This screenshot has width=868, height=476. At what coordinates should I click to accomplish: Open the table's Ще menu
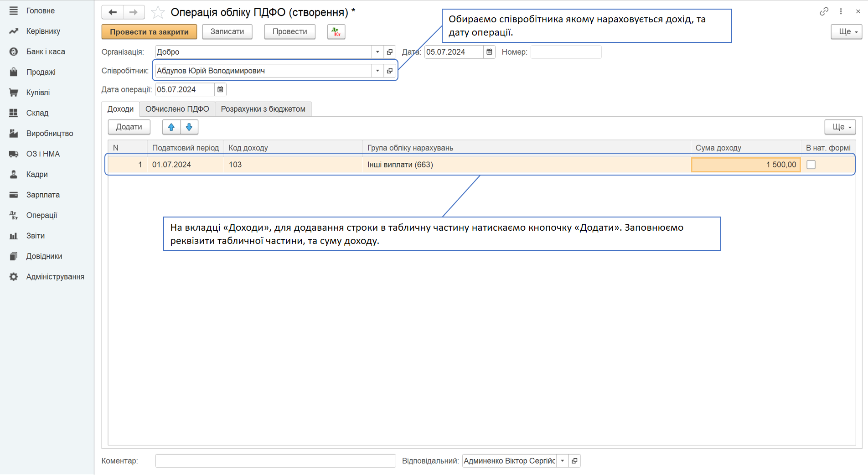point(840,127)
